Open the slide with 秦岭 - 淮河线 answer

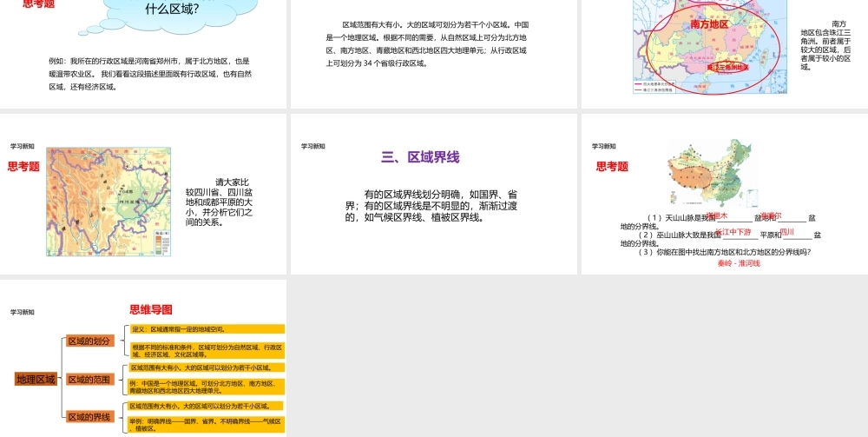point(725,194)
